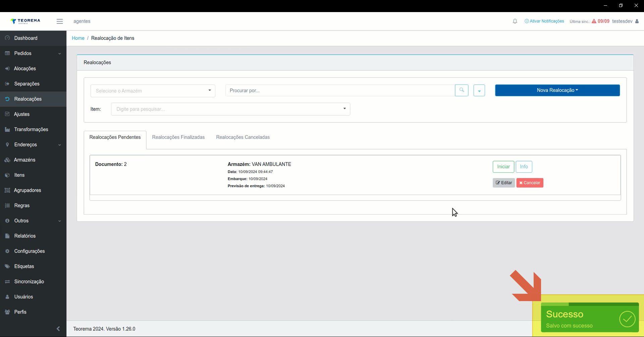Expand the Pedidos submenu chevron
644x337 pixels.
(x=60, y=54)
